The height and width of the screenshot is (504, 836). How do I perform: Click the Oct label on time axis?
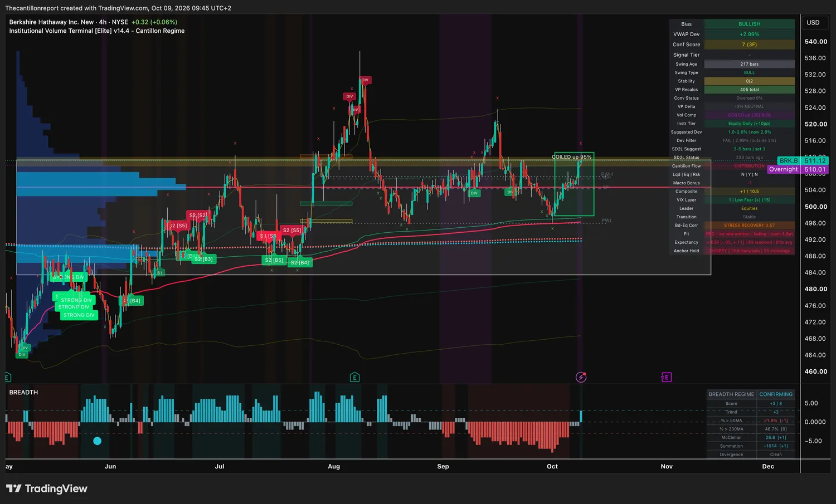pyautogui.click(x=552, y=467)
